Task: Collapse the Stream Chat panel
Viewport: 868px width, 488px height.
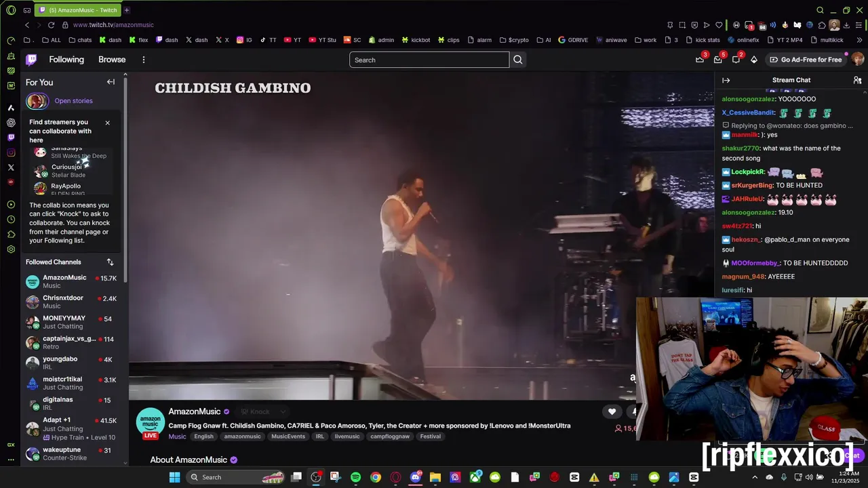Action: point(726,80)
